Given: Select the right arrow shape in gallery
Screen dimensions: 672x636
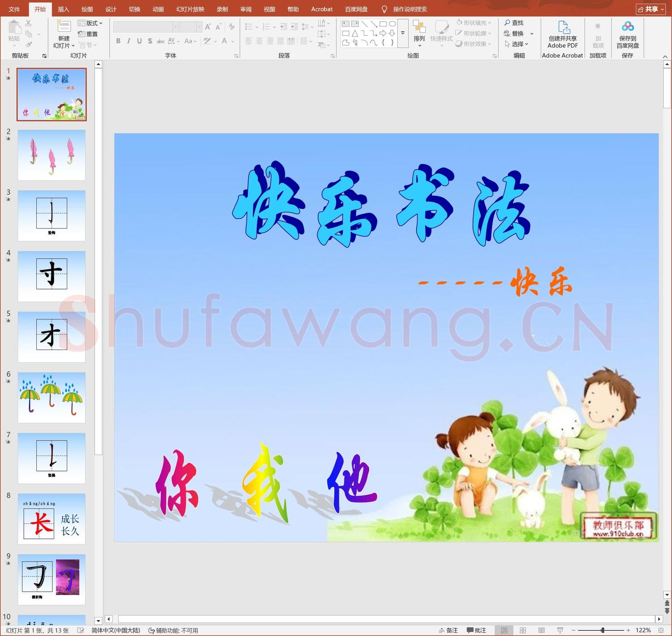Looking at the screenshot, I should [x=383, y=33].
